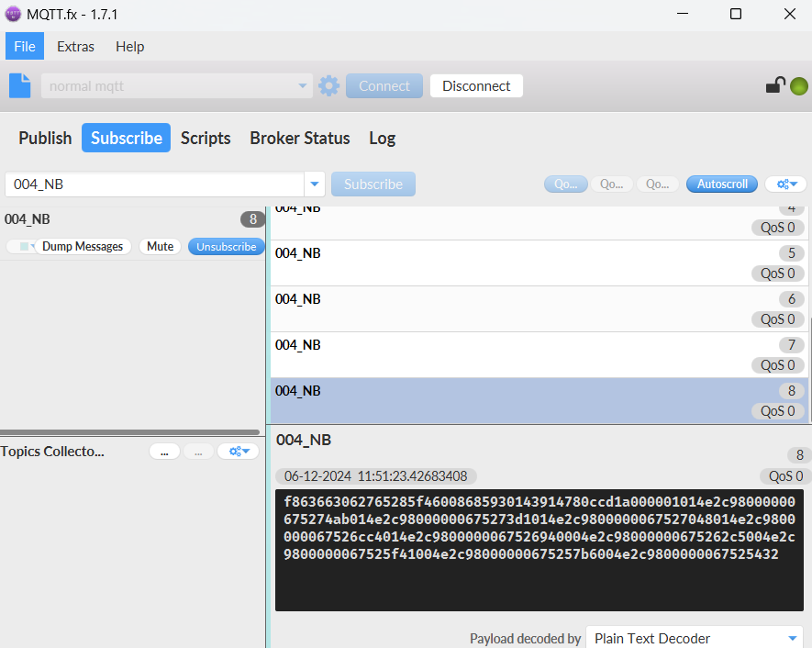Viewport: 812px width, 648px height.
Task: Select highlighted message number 8
Action: [x=539, y=400]
